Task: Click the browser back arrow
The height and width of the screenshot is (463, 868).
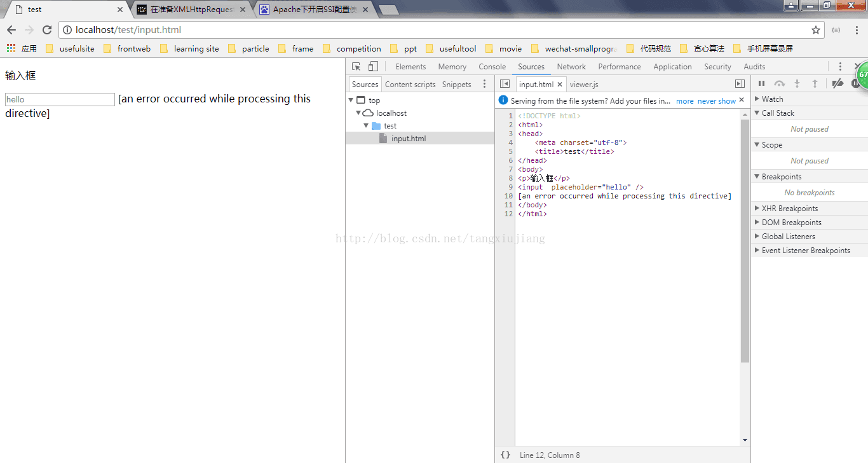Action: coord(11,30)
